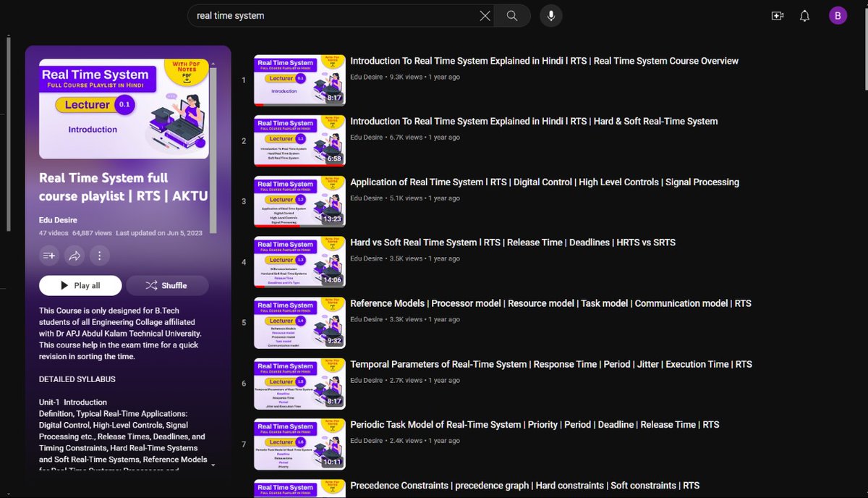868x498 pixels.
Task: Open 'Periodic Task Model' video title
Action: (x=535, y=424)
